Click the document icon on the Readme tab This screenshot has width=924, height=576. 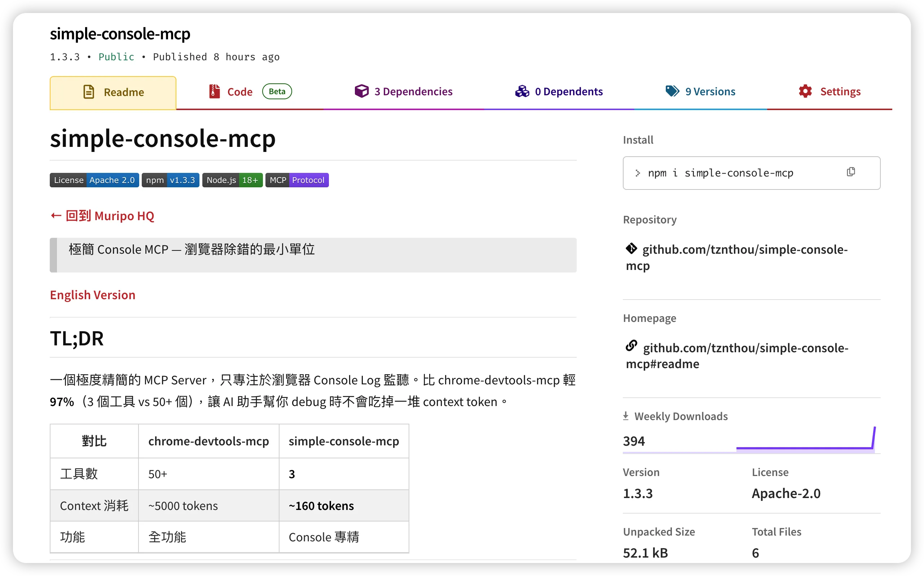(88, 92)
